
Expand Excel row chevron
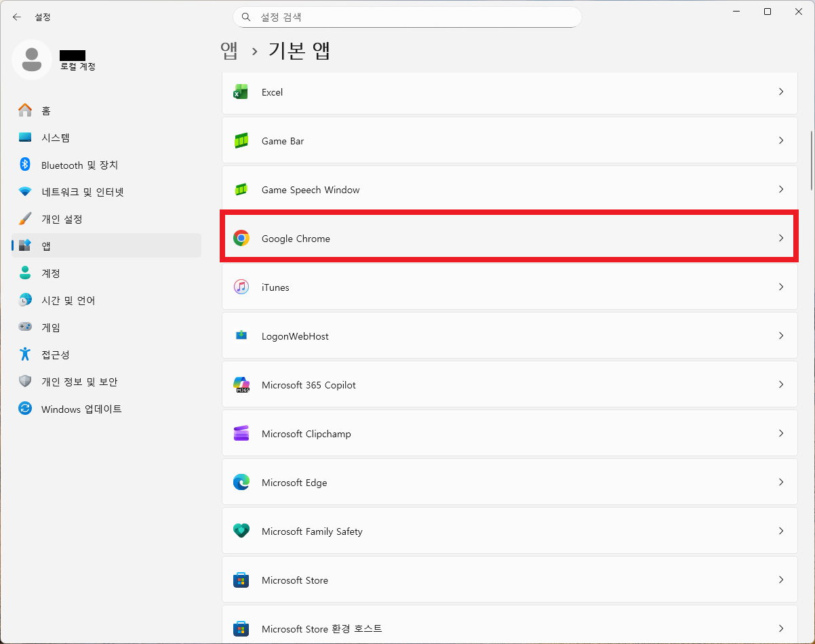(x=781, y=92)
